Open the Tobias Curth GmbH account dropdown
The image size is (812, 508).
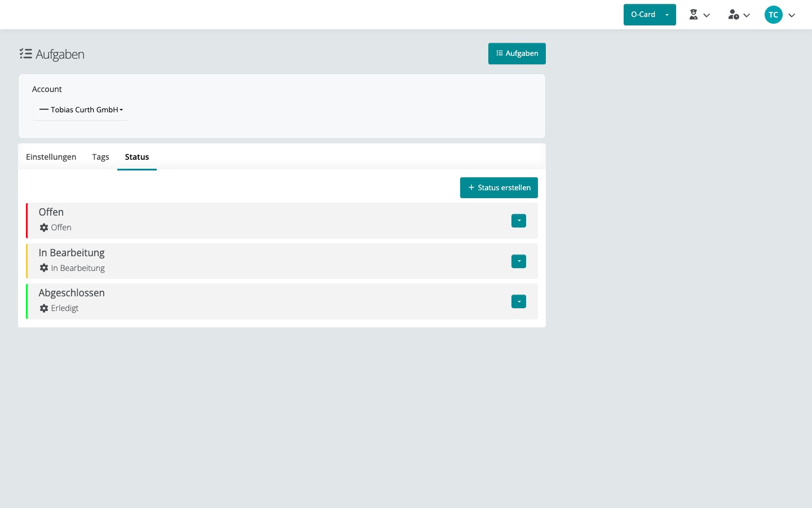click(81, 110)
